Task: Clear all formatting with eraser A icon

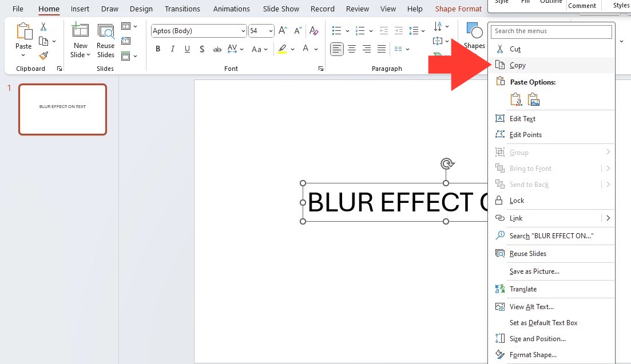Action: point(314,30)
